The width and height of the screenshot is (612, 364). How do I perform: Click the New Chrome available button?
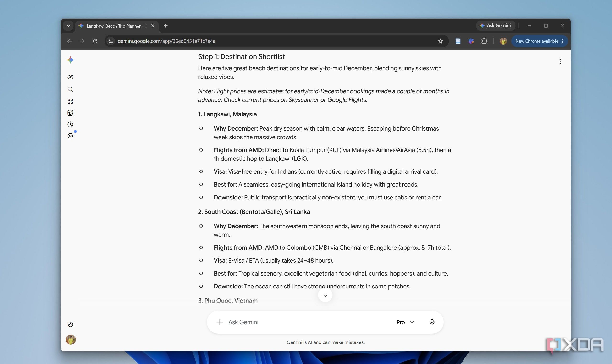[539, 41]
